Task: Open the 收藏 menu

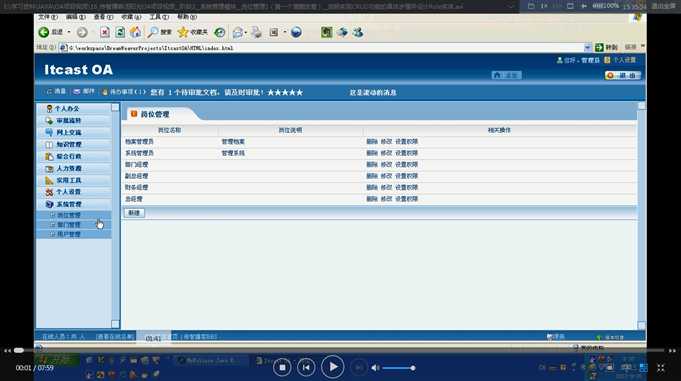Action: (x=131, y=17)
